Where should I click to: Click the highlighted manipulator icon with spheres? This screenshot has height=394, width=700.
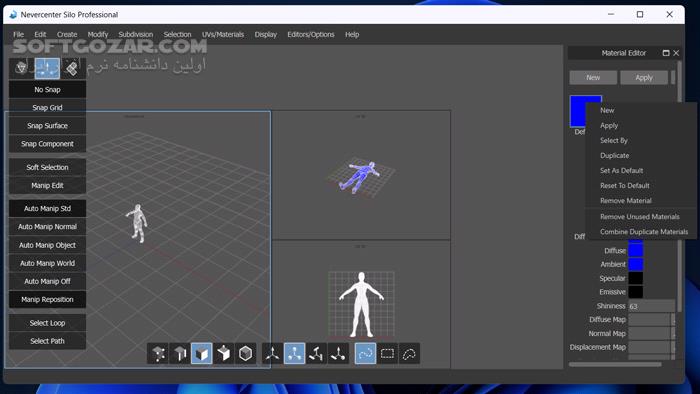[294, 354]
